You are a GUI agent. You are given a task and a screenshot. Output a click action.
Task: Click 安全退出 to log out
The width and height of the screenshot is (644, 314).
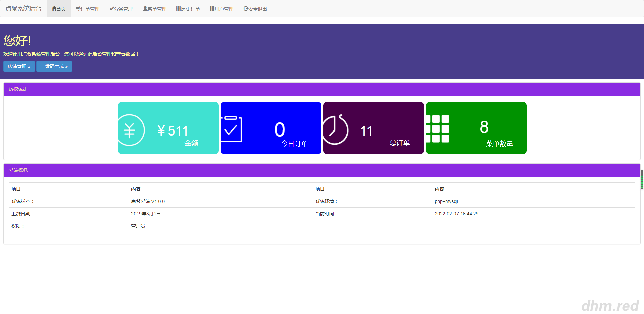point(255,9)
